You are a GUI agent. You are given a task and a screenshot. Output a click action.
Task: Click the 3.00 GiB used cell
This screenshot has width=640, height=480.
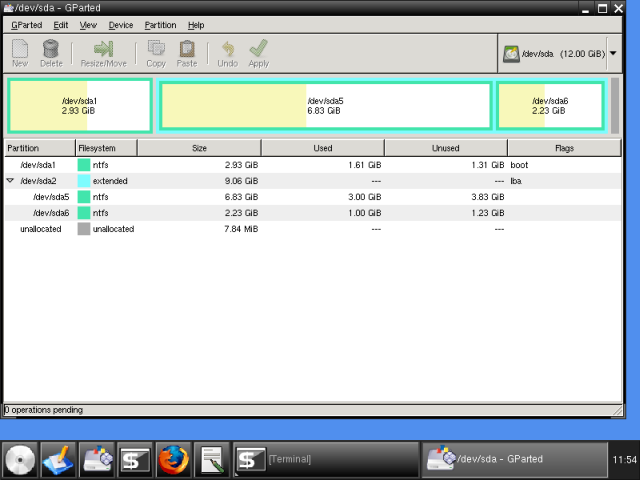[364, 197]
